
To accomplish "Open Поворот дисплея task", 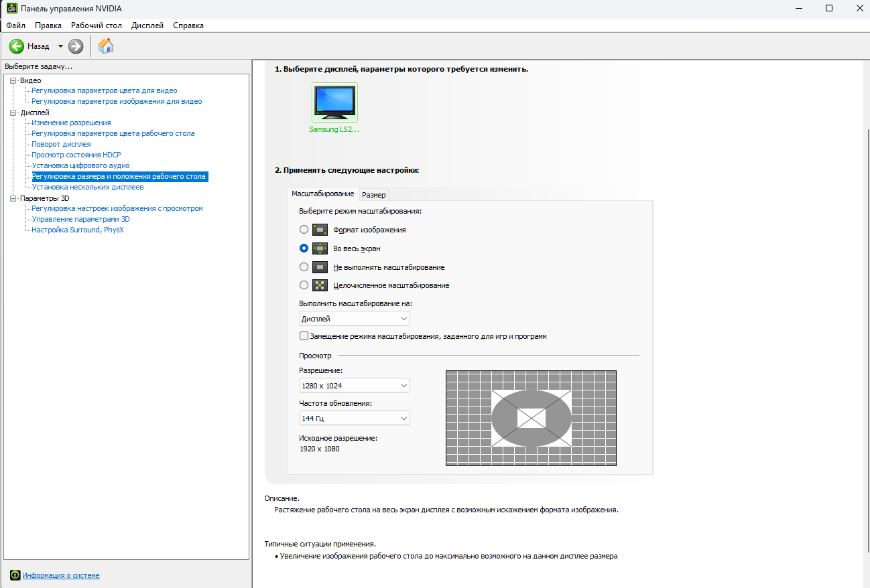I will (x=61, y=144).
